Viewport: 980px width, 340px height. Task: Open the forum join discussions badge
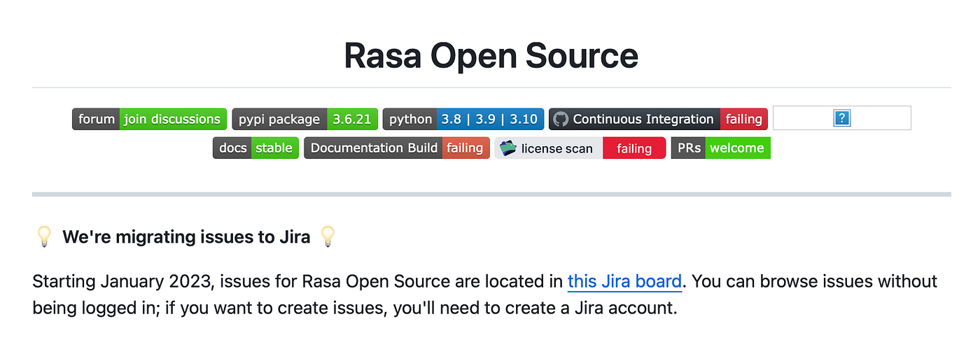click(x=150, y=119)
